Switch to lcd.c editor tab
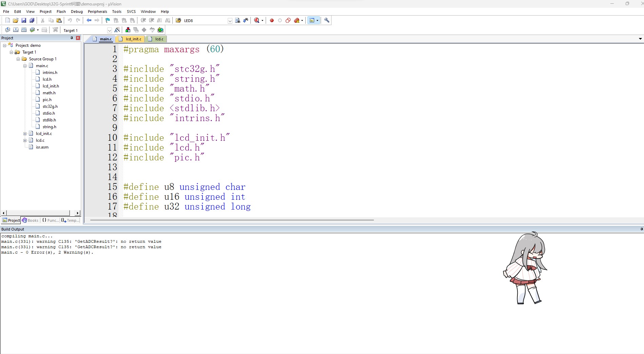This screenshot has width=644, height=354. point(156,39)
